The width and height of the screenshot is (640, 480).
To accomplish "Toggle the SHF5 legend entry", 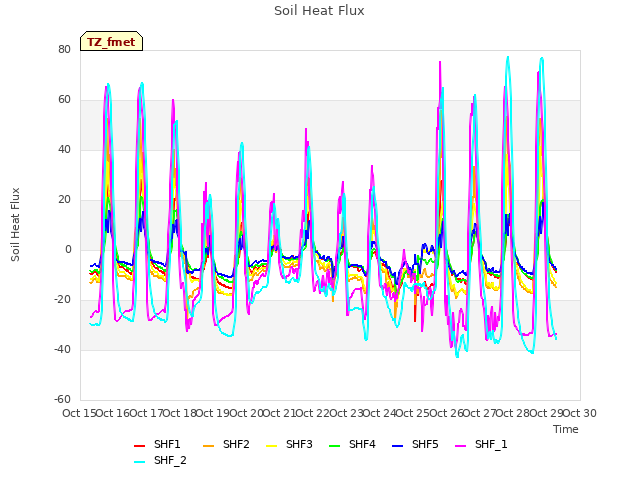I will (415, 444).
